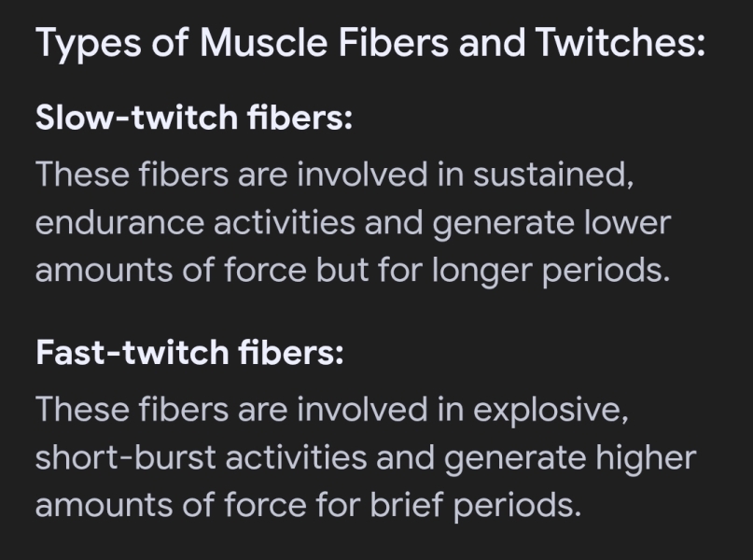
Task: Click the word 'endurance' in slow-twitch description
Action: [119, 223]
